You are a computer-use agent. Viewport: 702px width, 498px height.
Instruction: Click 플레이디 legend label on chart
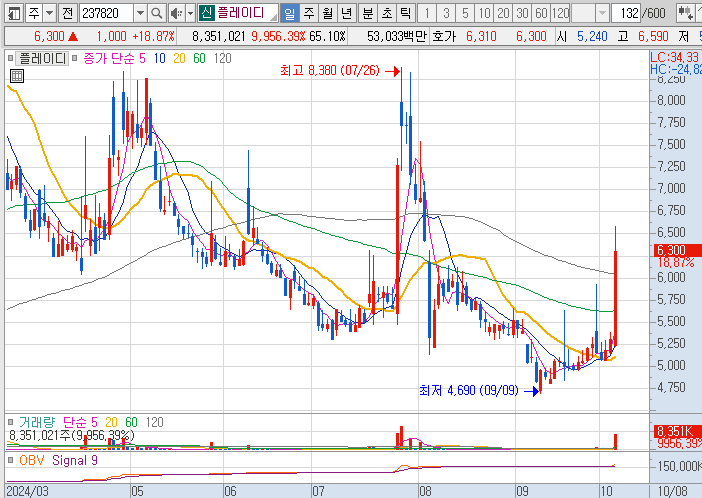(x=43, y=58)
